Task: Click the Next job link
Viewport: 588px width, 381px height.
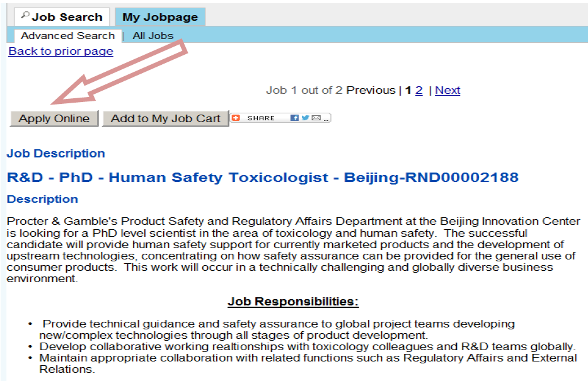Action: 447,90
